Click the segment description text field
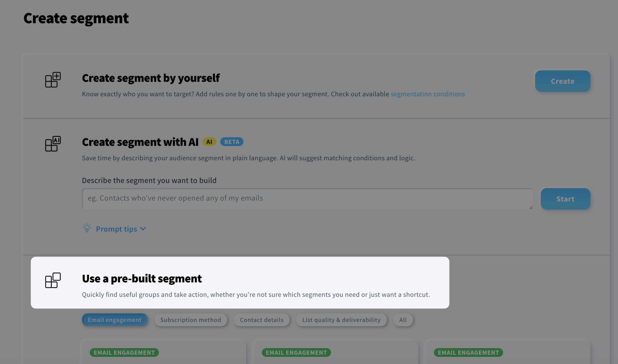This screenshot has height=364, width=618. point(307,199)
